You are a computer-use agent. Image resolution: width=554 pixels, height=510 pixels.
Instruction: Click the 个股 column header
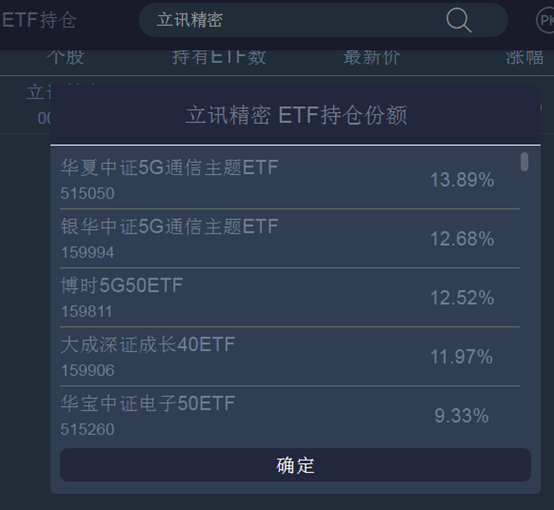pyautogui.click(x=65, y=57)
